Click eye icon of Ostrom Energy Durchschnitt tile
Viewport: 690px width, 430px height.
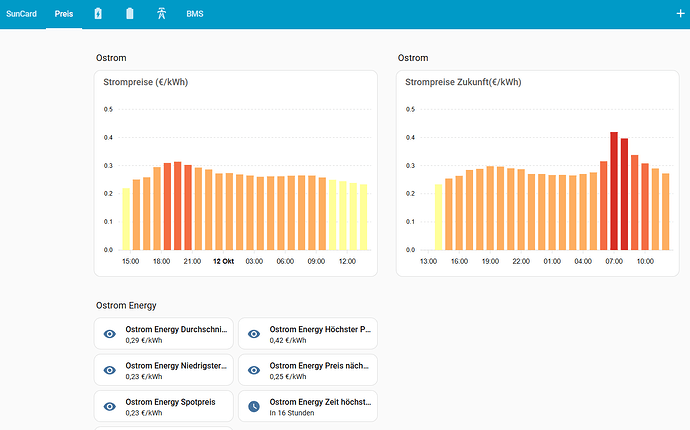(x=110, y=334)
